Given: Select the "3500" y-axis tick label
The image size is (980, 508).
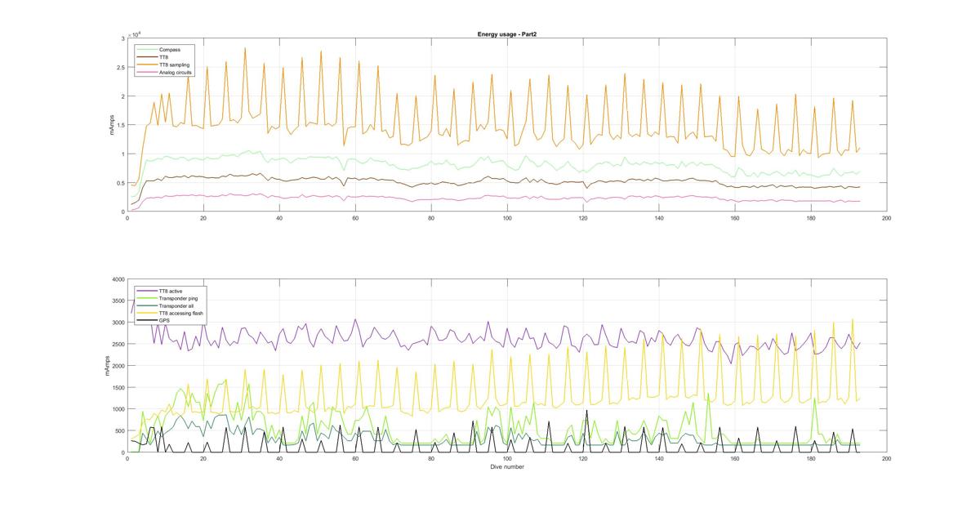Looking at the screenshot, I should 118,301.
